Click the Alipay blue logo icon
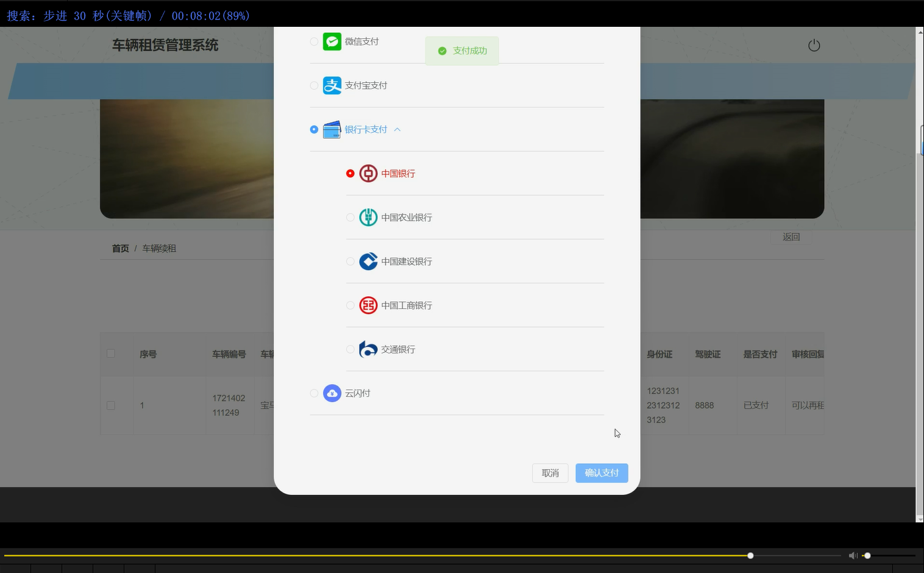The height and width of the screenshot is (573, 924). point(332,85)
